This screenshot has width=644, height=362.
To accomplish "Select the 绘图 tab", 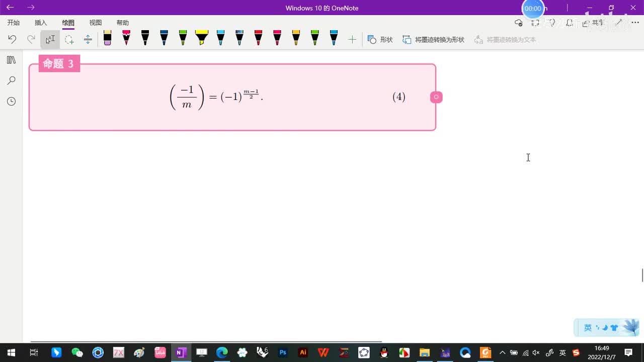I will click(68, 23).
